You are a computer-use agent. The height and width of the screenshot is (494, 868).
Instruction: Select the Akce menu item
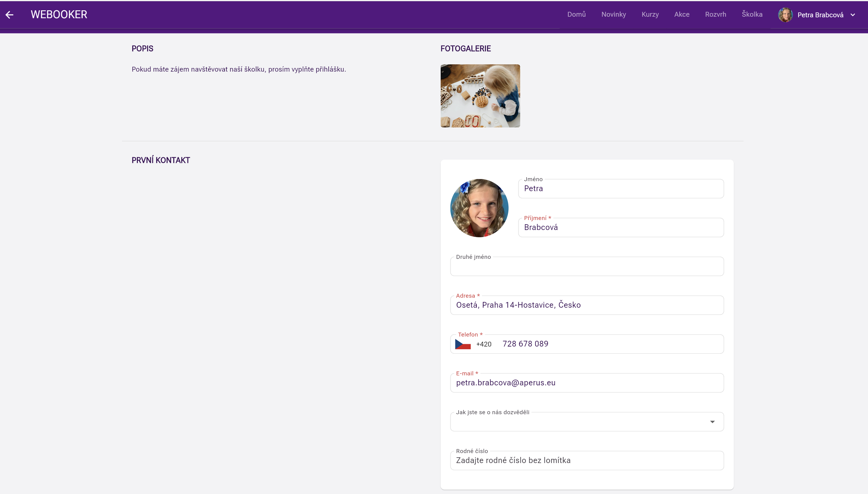681,14
